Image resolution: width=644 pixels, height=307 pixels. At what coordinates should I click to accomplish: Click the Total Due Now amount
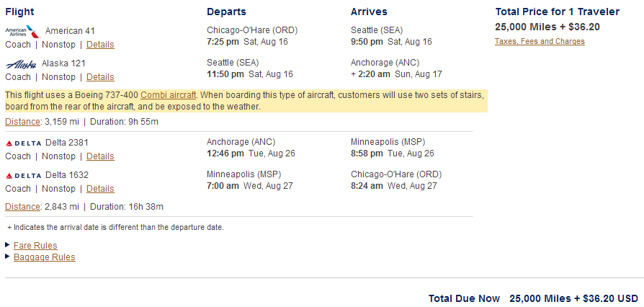(x=573, y=298)
